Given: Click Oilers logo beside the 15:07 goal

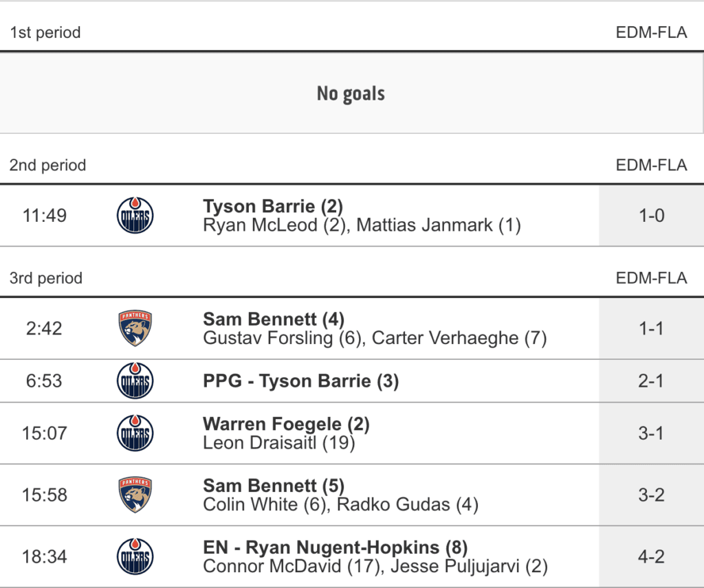Looking at the screenshot, I should tap(135, 433).
